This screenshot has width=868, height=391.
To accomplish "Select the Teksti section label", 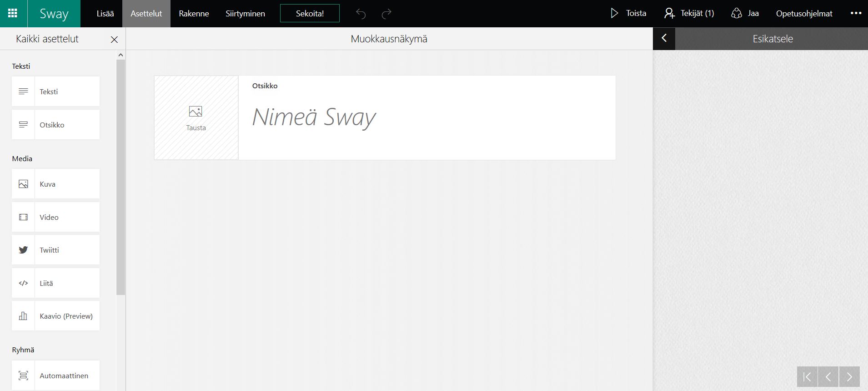I will click(21, 66).
